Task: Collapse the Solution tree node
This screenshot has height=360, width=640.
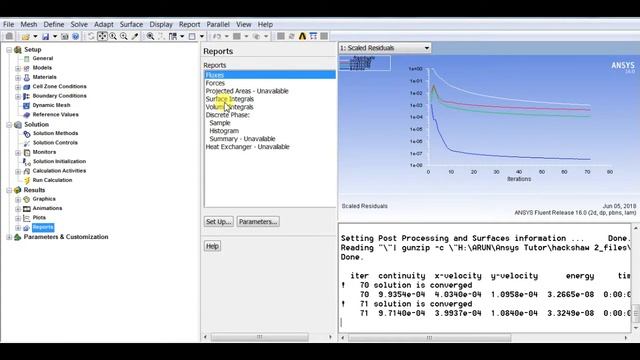Action: coord(9,125)
